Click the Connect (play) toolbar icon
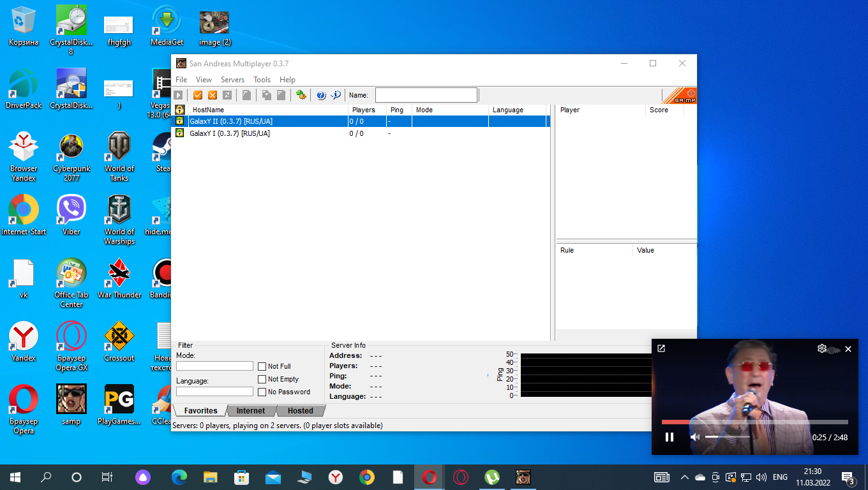Screen dimensions: 868x490 click(x=179, y=95)
